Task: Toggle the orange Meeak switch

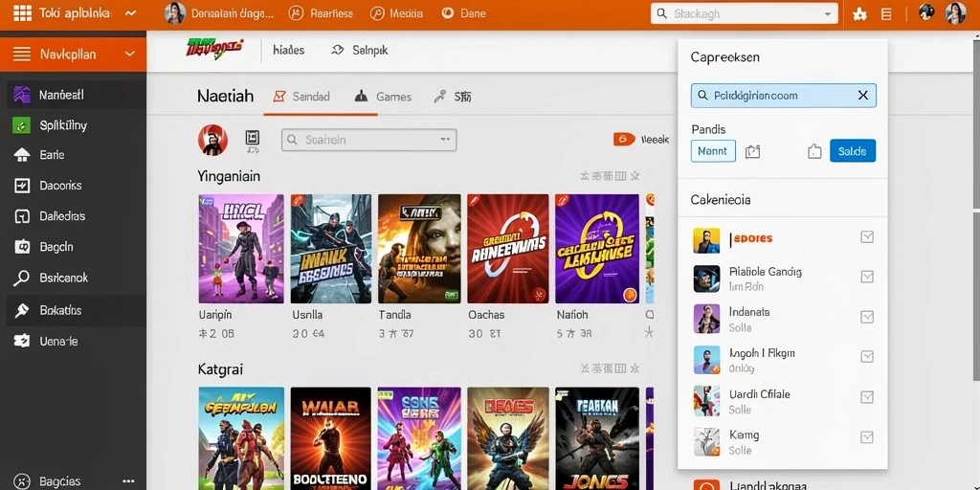Action: coord(624,140)
